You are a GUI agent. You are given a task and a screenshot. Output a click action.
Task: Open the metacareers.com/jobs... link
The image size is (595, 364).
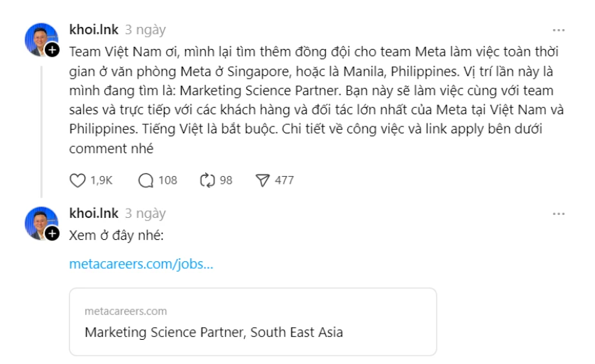click(141, 263)
